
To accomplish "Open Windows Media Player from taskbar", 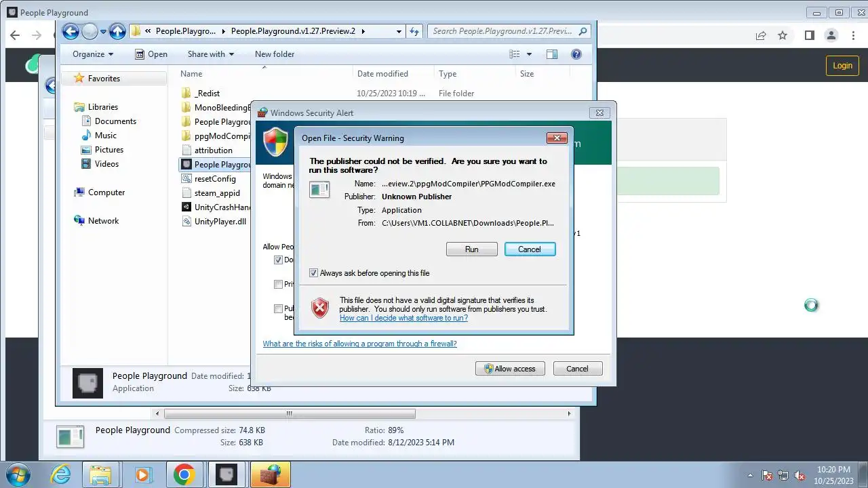I will pos(142,474).
